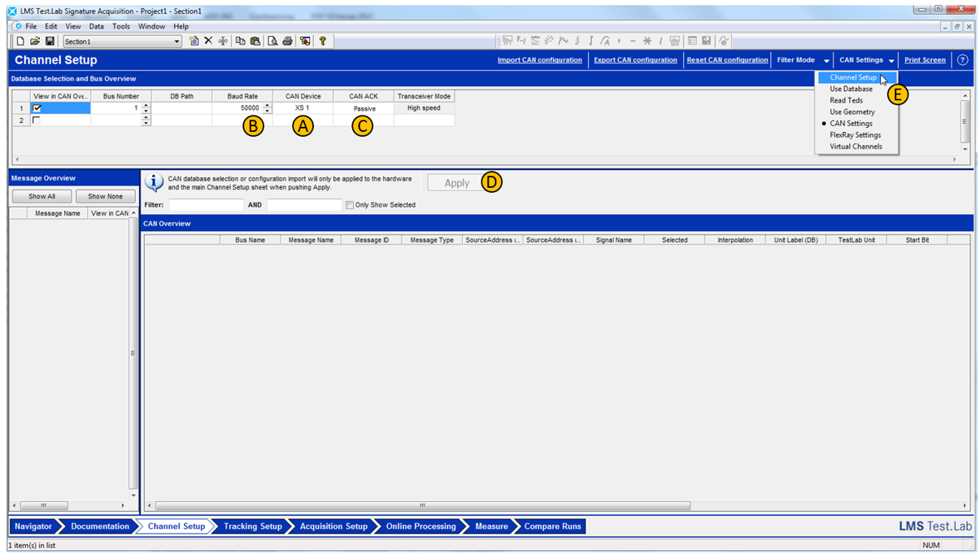Screen dimensions: 980x554
Task: Go to the Measure workflow tab
Action: coord(491,526)
